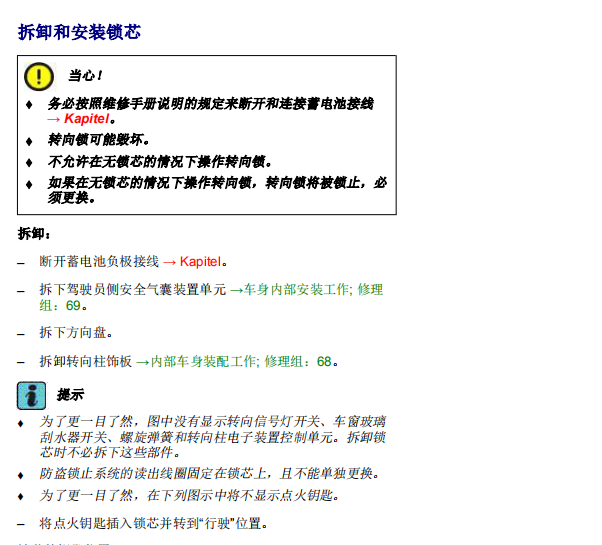This screenshot has height=546, width=602.
Task: Click the note 在下列图示中将不显示点火钥匙
Action: point(189,496)
